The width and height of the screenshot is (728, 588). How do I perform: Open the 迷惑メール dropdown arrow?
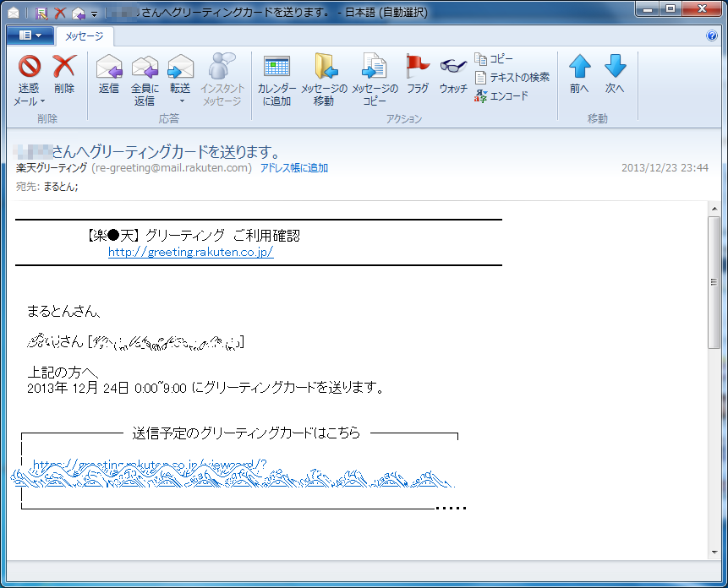(43, 101)
